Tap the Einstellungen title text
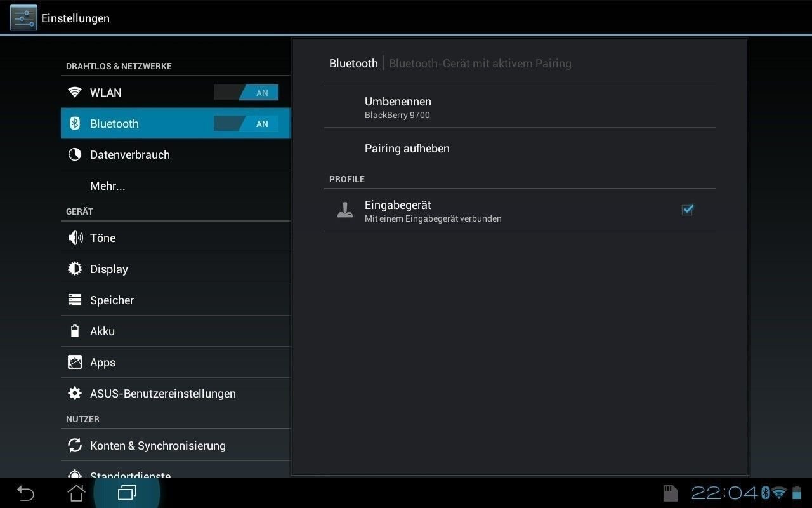 pyautogui.click(x=75, y=18)
